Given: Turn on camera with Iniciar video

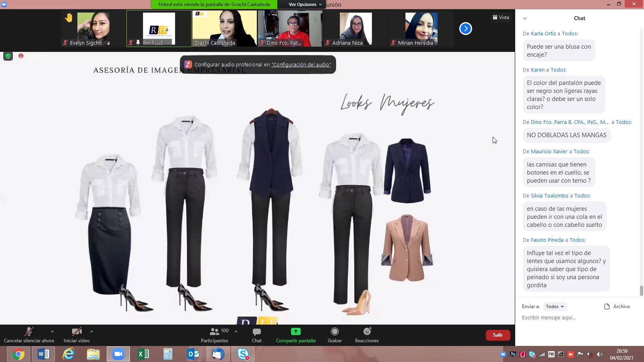Looking at the screenshot, I should [x=76, y=332].
